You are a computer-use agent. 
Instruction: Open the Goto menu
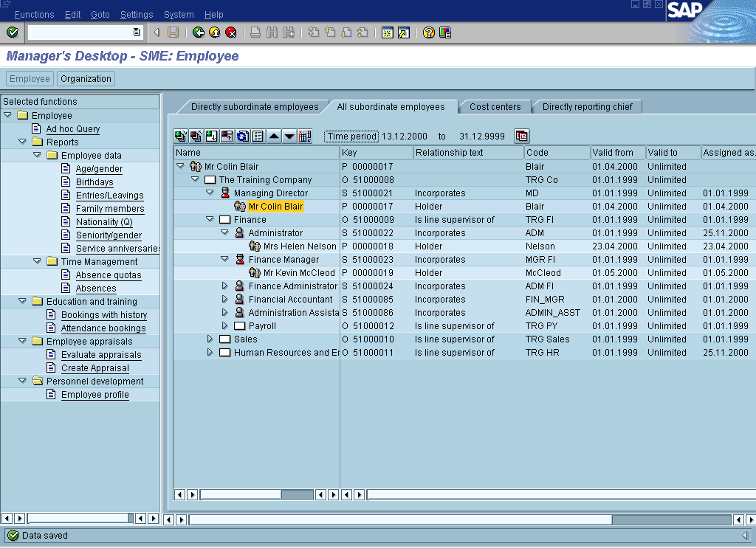pyautogui.click(x=100, y=15)
